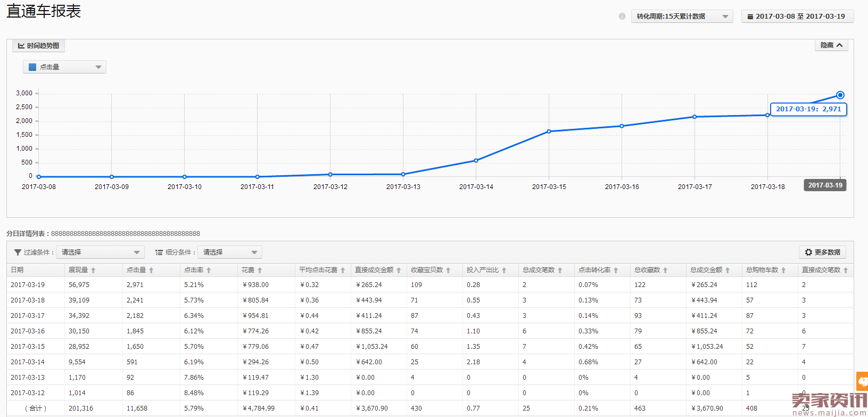
Task: Click the info icon beside conversion period
Action: (x=622, y=17)
